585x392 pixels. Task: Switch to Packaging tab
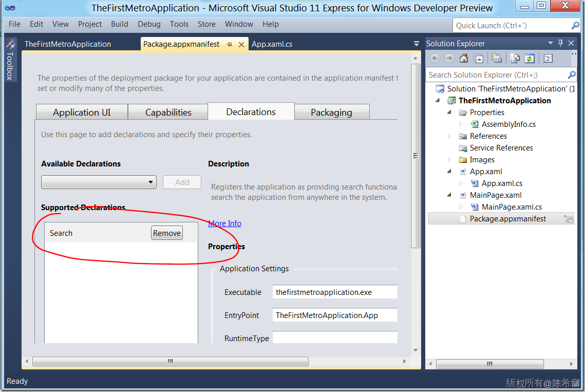point(332,112)
